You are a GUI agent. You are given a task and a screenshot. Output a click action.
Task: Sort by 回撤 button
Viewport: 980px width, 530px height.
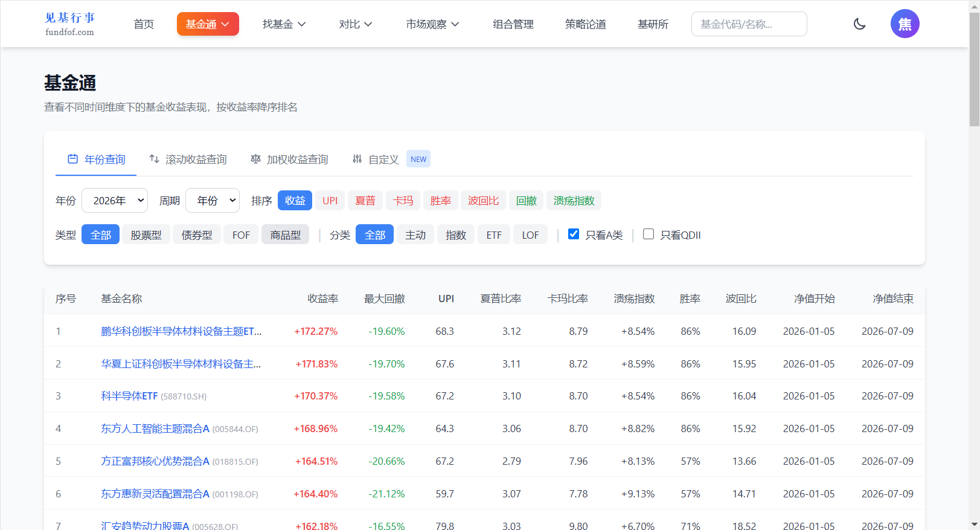(526, 201)
